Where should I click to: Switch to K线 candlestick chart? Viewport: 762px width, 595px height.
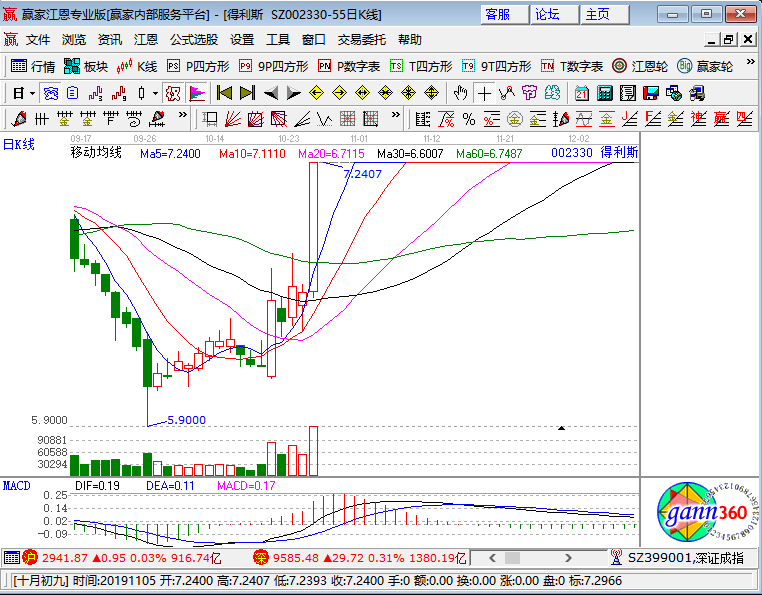[137, 66]
